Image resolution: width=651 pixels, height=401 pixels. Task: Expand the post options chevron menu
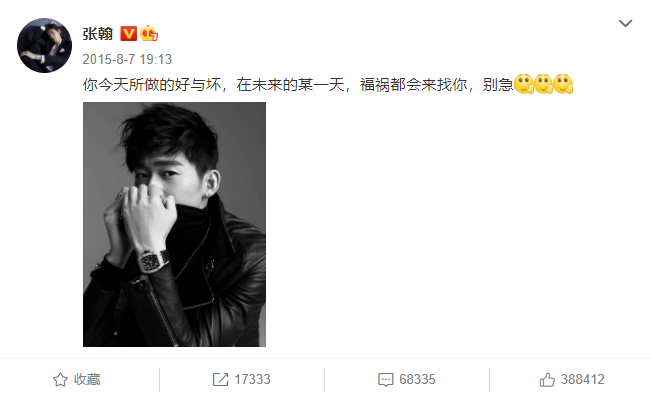(x=625, y=23)
